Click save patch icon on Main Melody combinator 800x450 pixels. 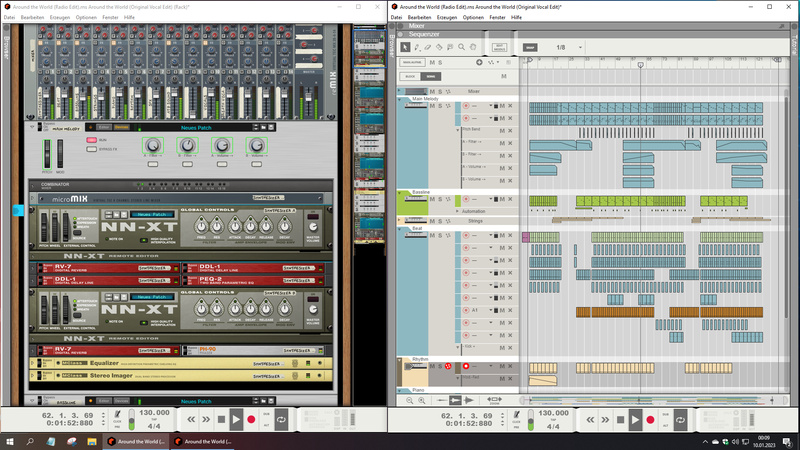(271, 128)
